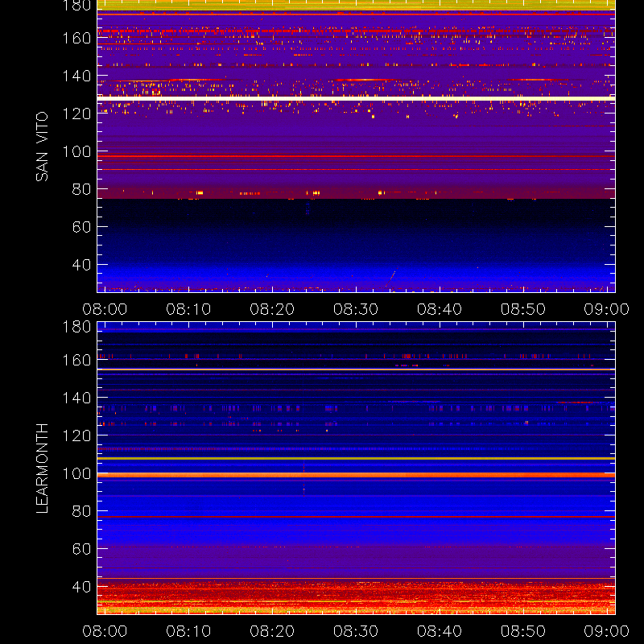The width and height of the screenshot is (644, 644).
Task: Pick the 60 frequency label on LEARMONTH plot
Action: tap(81, 549)
